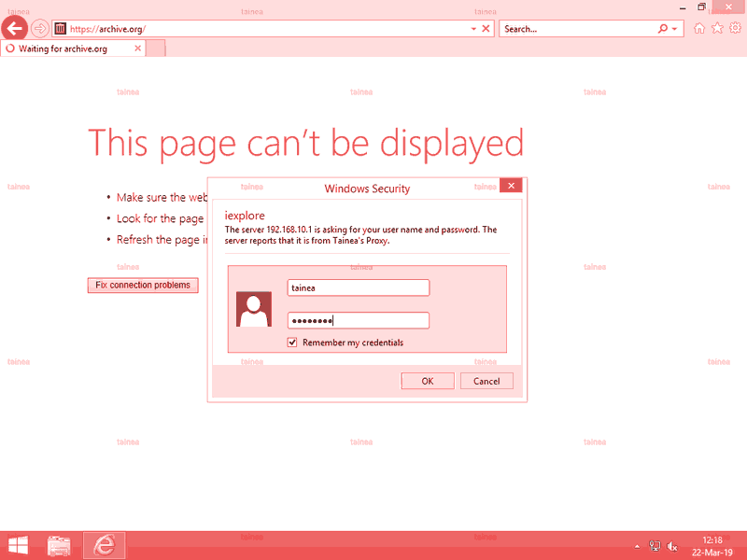Click the 'Refresh the page' bullet text

tap(162, 240)
